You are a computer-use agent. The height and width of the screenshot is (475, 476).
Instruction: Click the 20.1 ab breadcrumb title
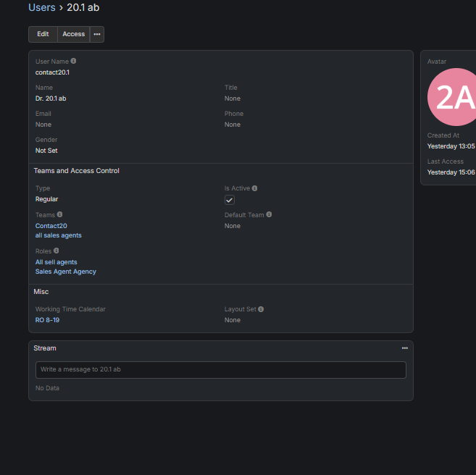[x=83, y=7]
